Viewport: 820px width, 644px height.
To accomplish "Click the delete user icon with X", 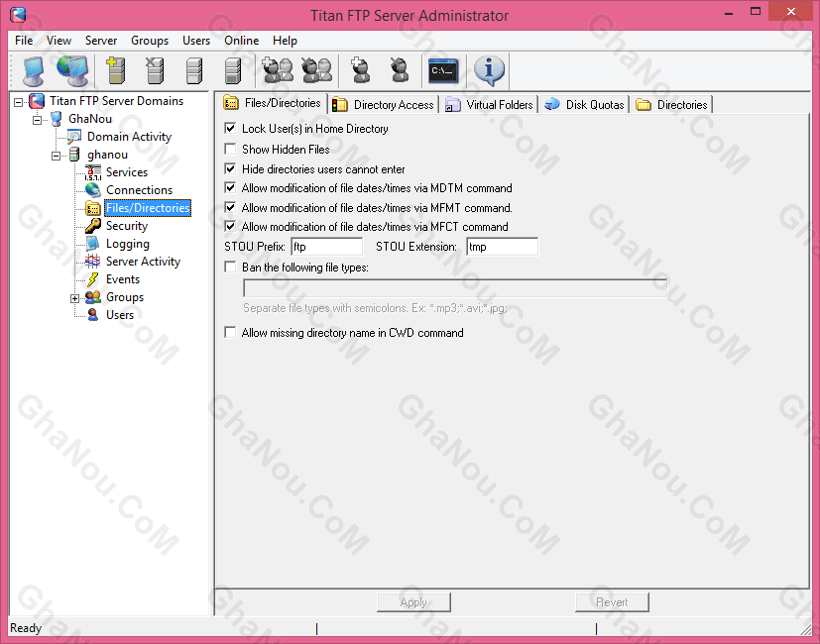I will (400, 70).
